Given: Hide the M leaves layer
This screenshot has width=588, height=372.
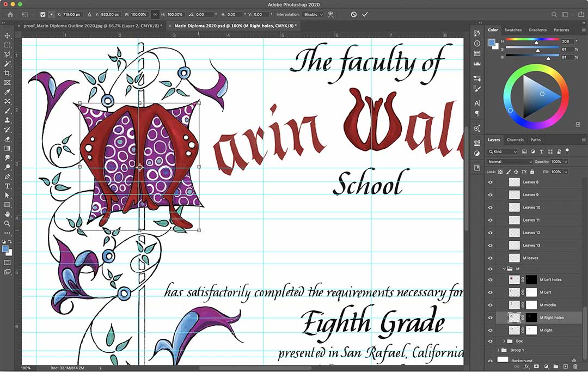Looking at the screenshot, I should click(490, 258).
